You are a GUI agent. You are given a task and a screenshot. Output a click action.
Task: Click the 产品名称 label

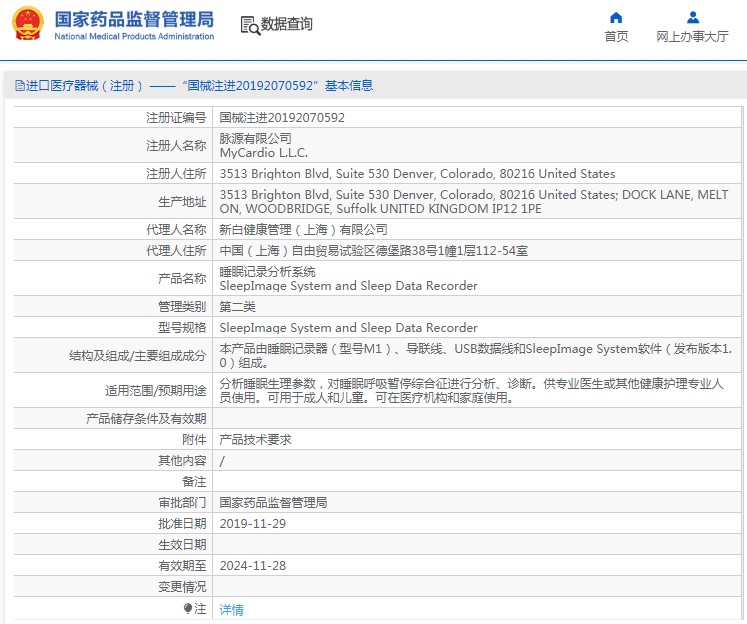tap(182, 279)
